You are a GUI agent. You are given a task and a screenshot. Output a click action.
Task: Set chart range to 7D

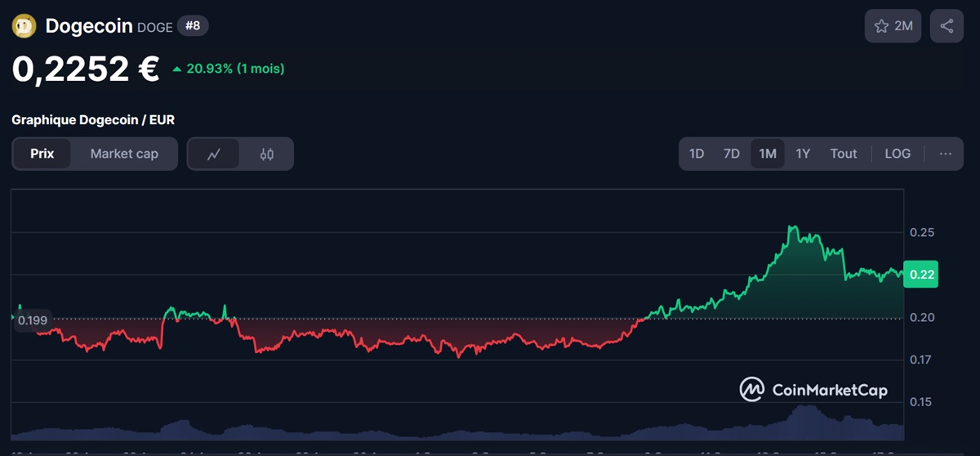click(732, 154)
